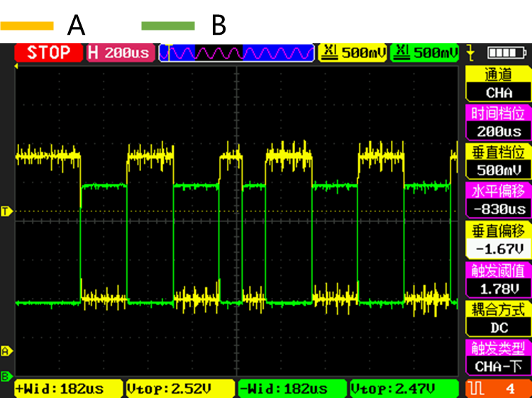The height and width of the screenshot is (398, 532).
Task: Select the 水平偏移 -830us horizontal offset item
Action: click(498, 200)
